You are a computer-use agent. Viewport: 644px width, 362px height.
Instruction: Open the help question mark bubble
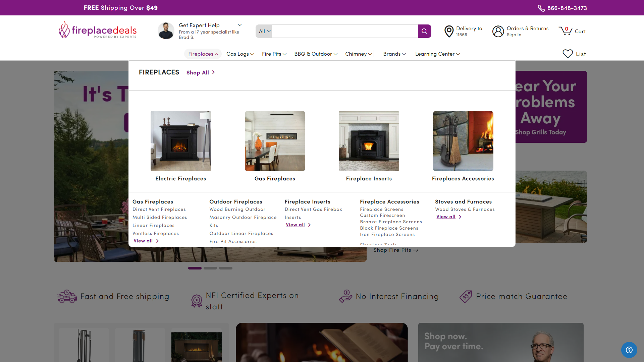click(629, 350)
